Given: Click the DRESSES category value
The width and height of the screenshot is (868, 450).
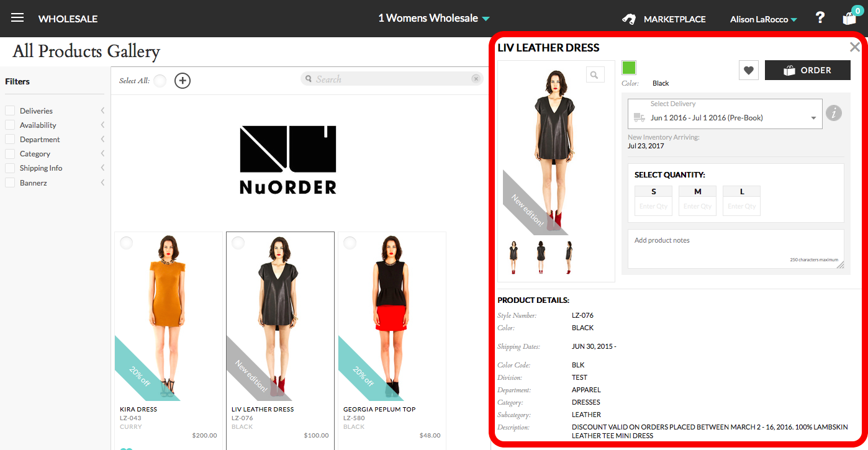Looking at the screenshot, I should tap(585, 402).
